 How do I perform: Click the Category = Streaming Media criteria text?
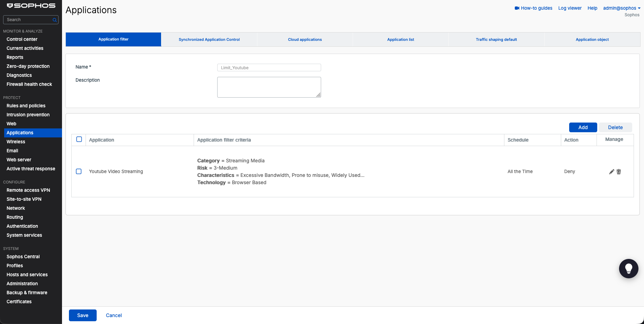point(231,161)
